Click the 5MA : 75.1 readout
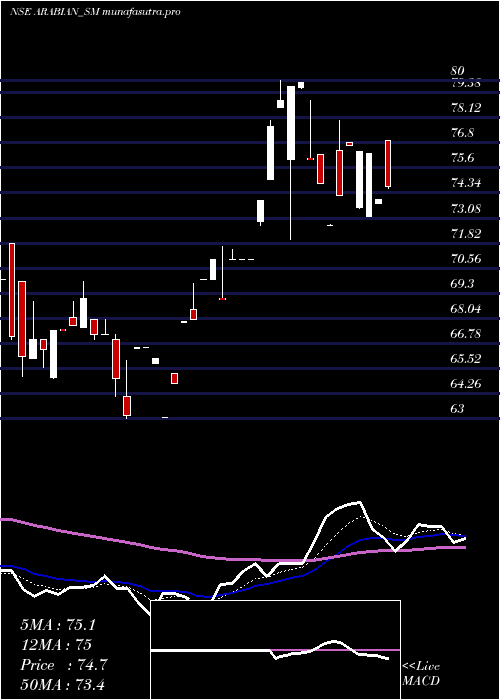The image size is (500, 700). 58,625
